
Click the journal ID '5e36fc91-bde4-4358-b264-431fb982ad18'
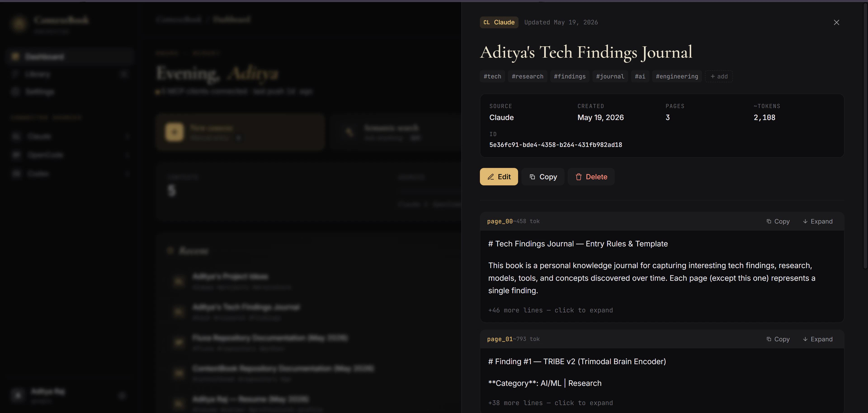556,145
